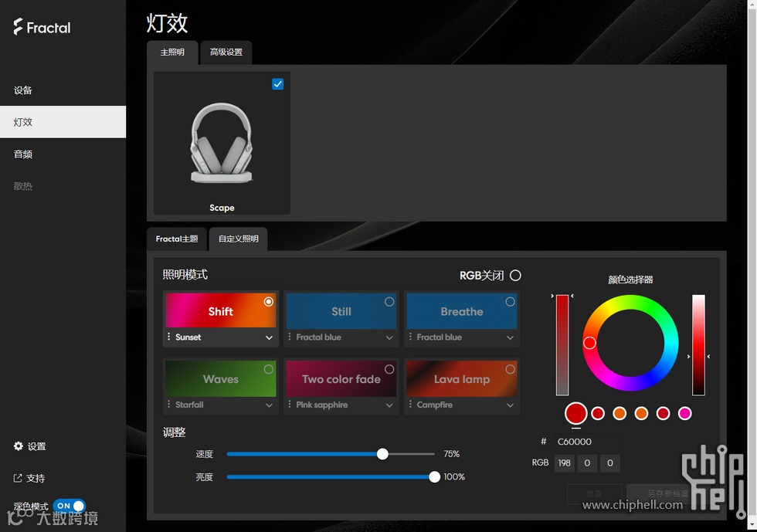Switch to the Fractal主题 tab

(177, 239)
